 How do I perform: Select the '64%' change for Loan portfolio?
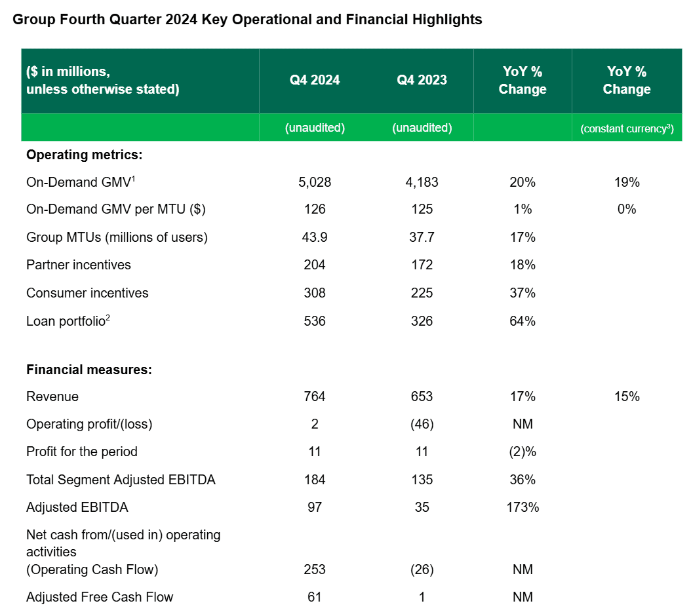[523, 320]
